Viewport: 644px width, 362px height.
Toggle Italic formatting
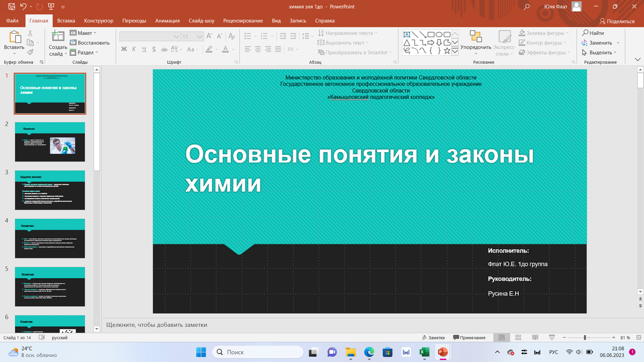click(x=134, y=49)
